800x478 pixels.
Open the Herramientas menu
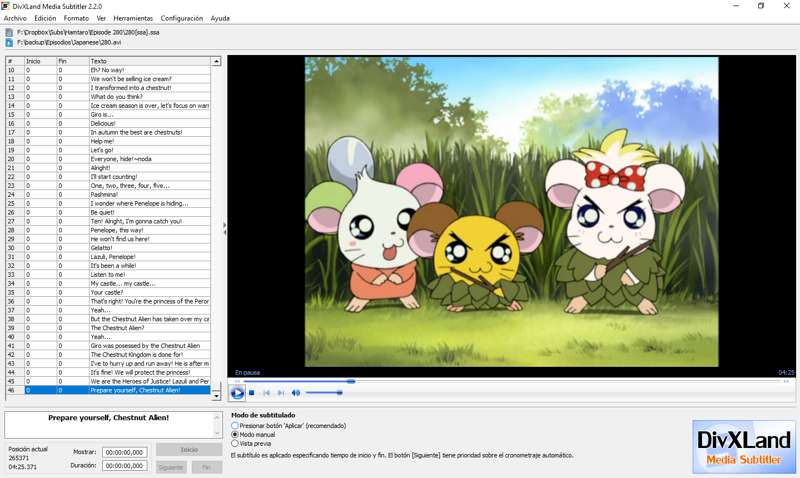tap(133, 18)
